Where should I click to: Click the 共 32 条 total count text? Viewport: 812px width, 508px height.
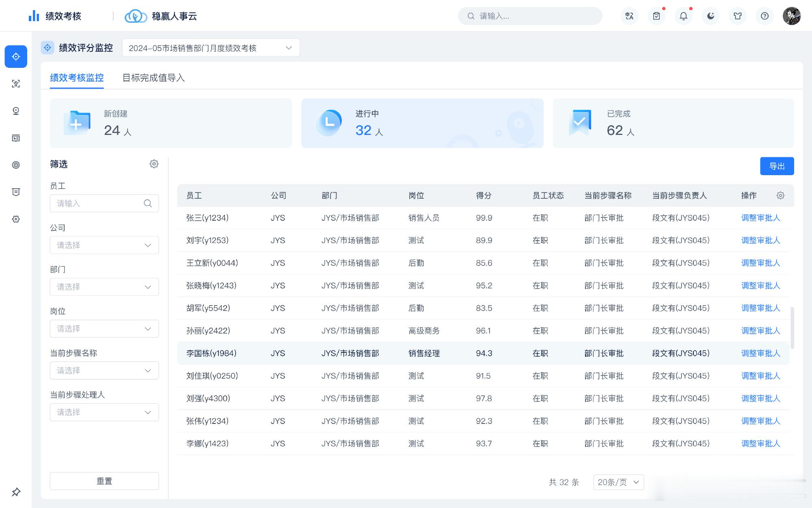[564, 482]
